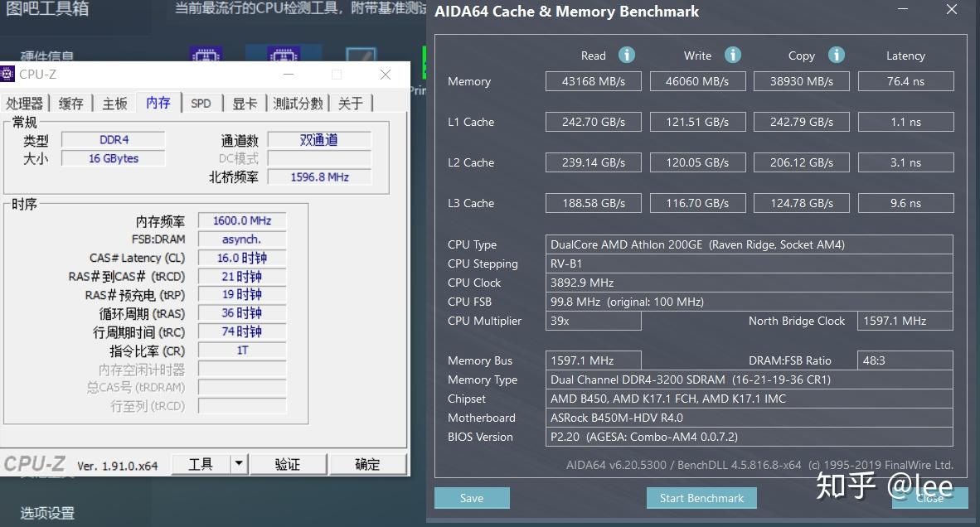Click the CPU-Z app icon in title bar
Viewport: 980px width, 527px height.
(7, 75)
